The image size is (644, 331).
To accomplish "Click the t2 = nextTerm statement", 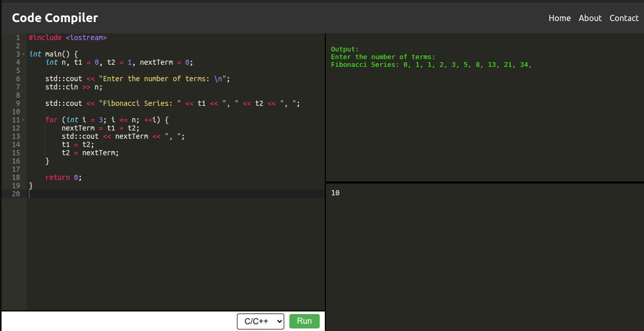I will (90, 153).
